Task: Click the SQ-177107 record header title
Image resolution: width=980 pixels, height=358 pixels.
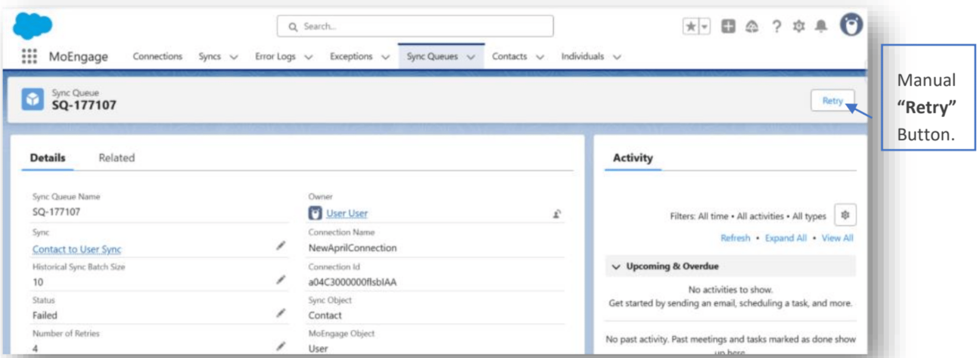Action: tap(84, 105)
